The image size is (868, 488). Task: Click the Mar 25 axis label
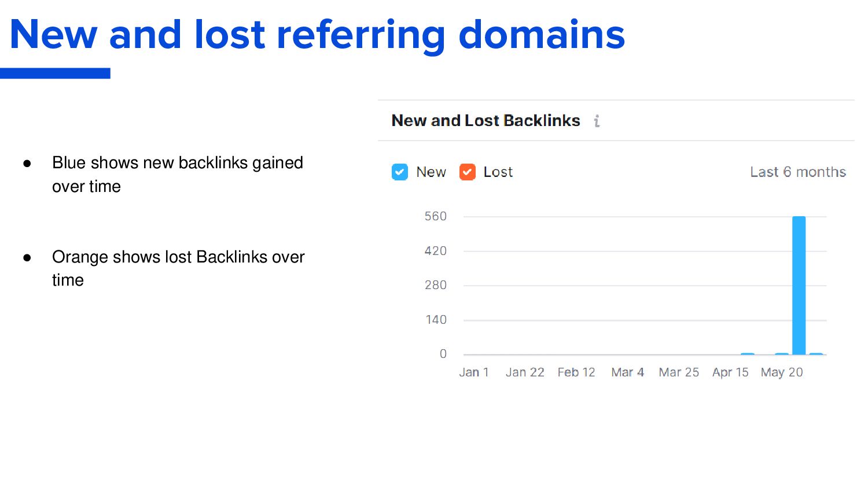(679, 372)
